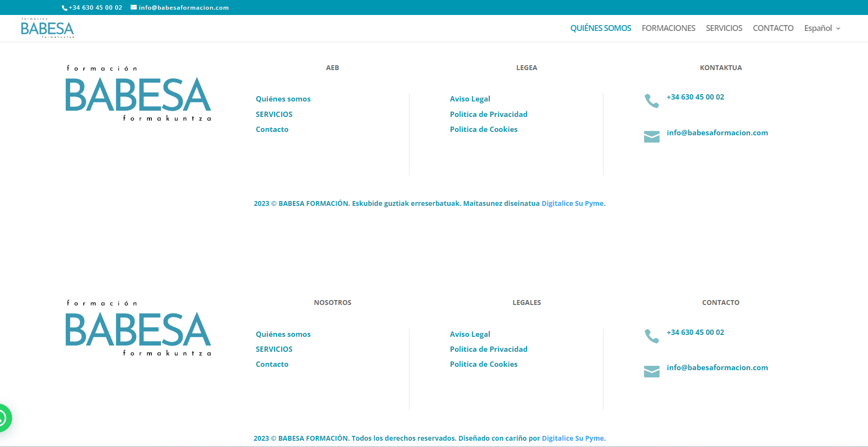868x447 pixels.
Task: Open Quiénes somos link under NOSOTROS
Action: (283, 334)
